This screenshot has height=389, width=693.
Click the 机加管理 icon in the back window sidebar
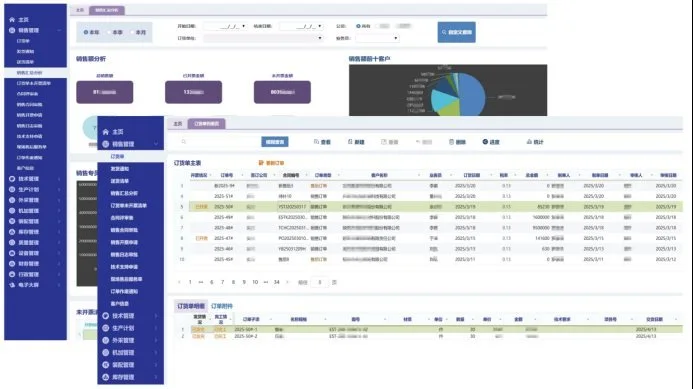(x=12, y=210)
